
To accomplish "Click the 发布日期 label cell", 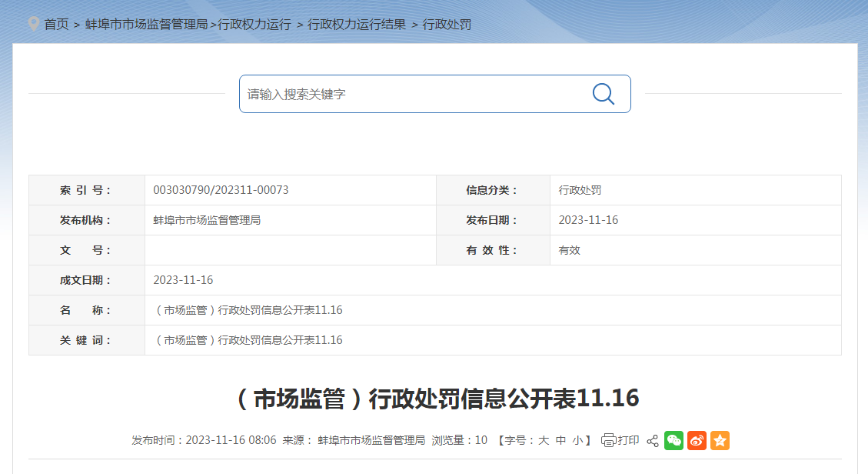I will pos(494,220).
